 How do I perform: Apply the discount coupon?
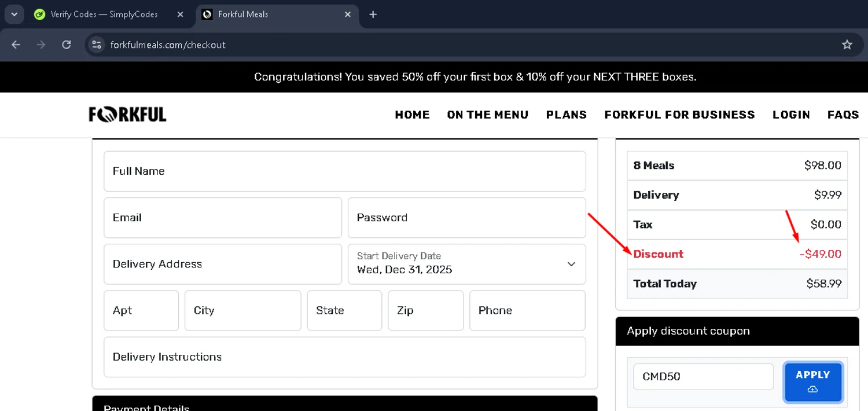[813, 381]
